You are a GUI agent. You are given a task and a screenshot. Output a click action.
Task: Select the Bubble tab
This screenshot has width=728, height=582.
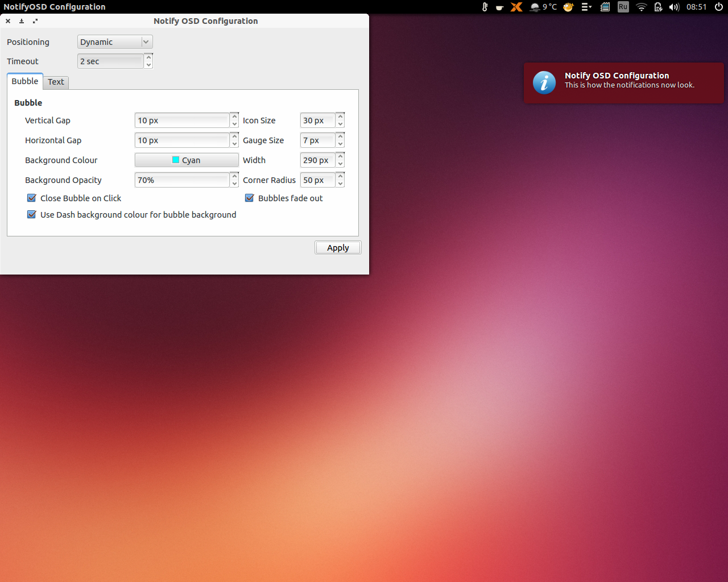25,81
